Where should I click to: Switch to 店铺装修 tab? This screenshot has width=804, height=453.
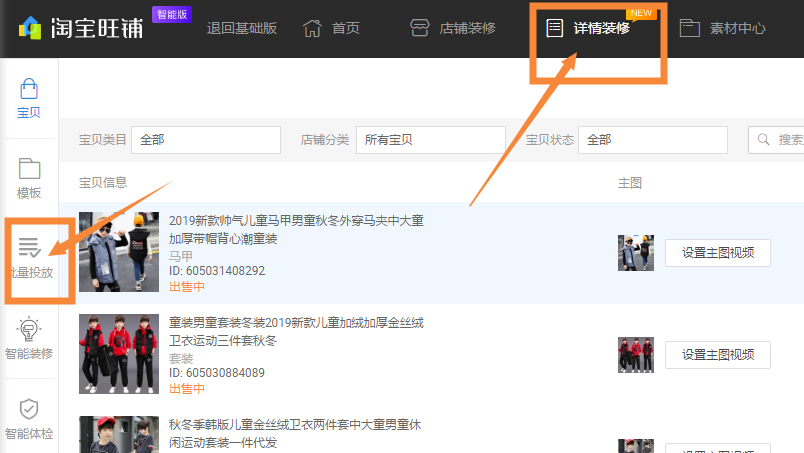pos(453,27)
